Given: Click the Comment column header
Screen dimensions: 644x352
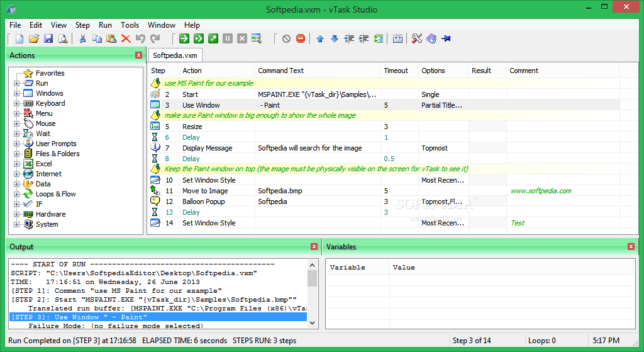Looking at the screenshot, I should click(x=562, y=71).
